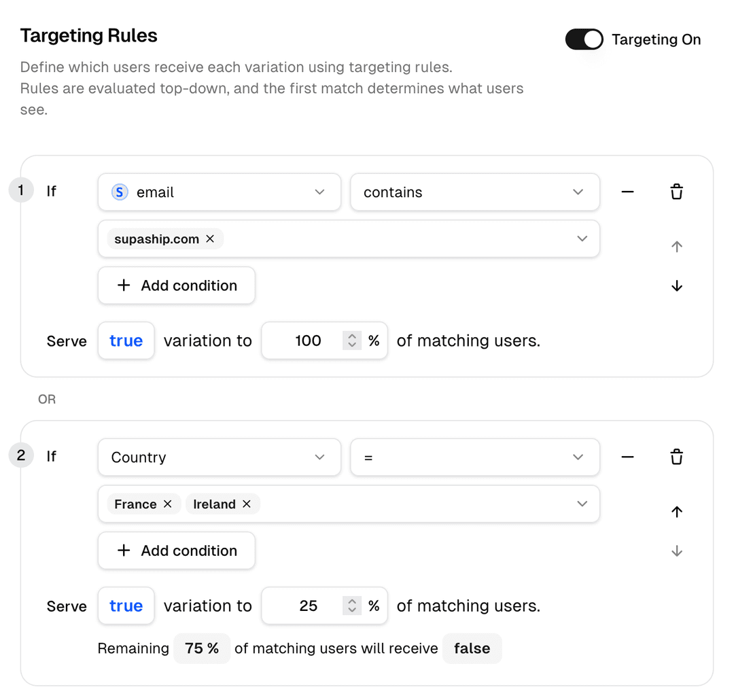
Task: Add condition to rule 1
Action: click(176, 285)
